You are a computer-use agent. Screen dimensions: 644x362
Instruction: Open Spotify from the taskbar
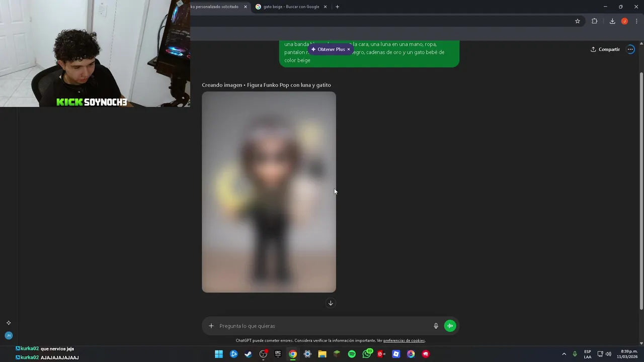coord(352,354)
